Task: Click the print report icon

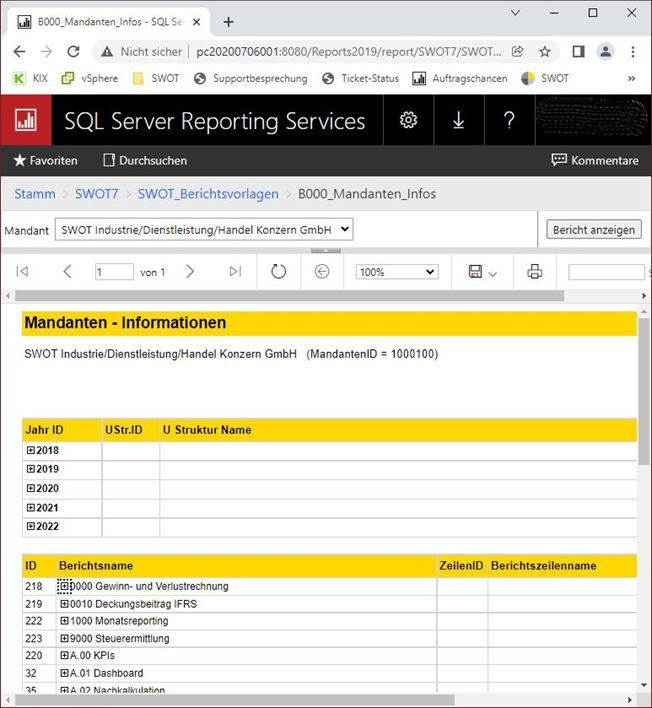Action: [x=535, y=271]
